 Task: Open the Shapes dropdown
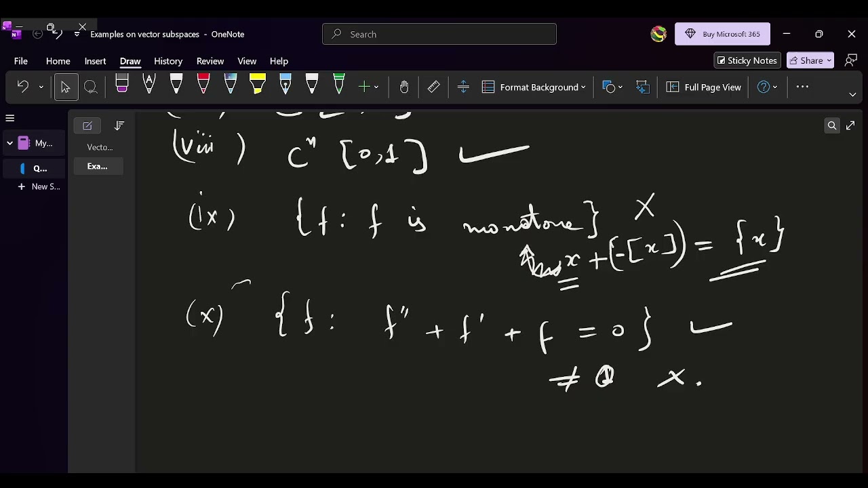pos(612,87)
